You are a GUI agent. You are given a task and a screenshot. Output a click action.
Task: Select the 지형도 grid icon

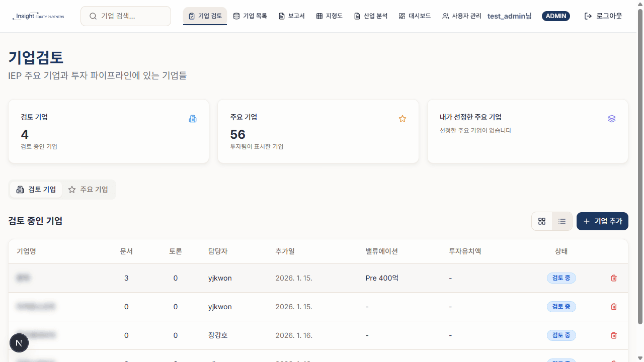pos(318,16)
